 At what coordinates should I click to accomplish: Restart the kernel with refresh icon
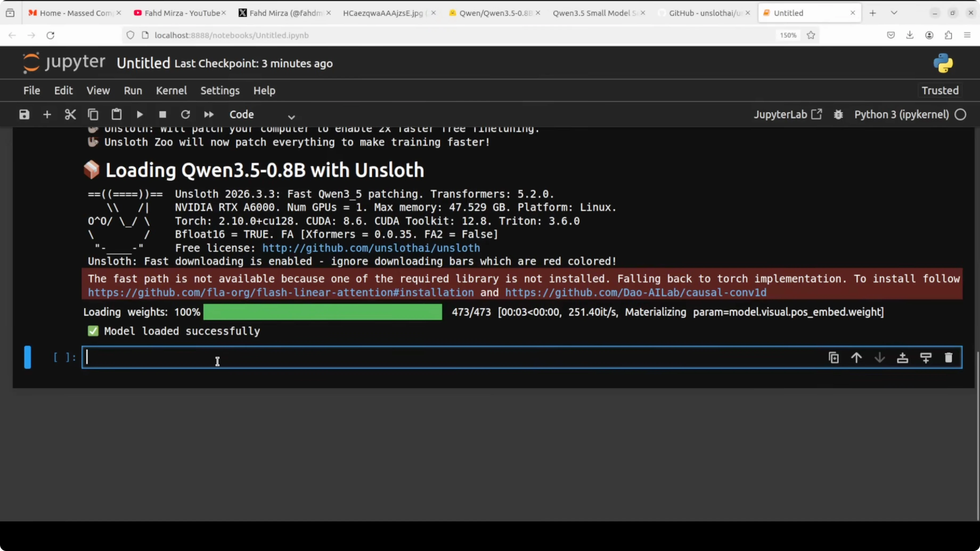coord(185,114)
